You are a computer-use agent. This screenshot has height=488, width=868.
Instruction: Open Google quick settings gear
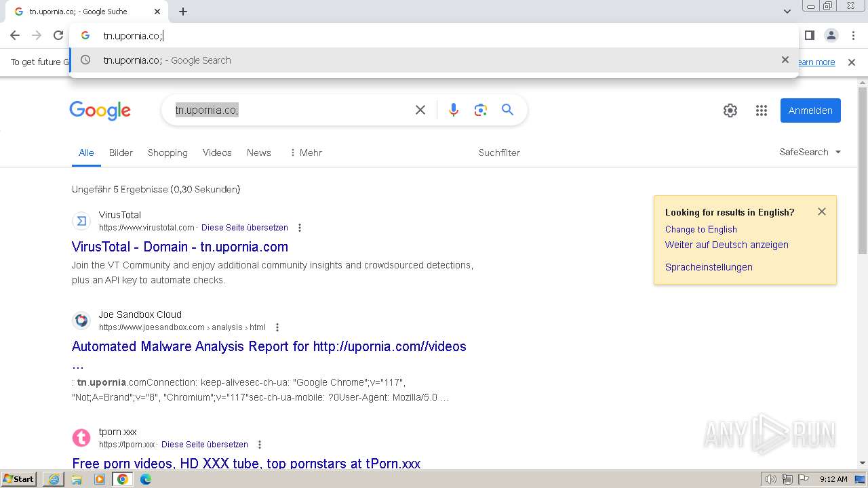[x=730, y=110]
